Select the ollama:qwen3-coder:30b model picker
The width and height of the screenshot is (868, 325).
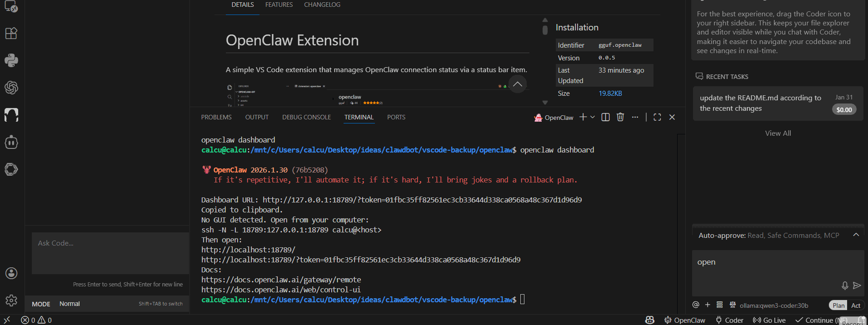[x=774, y=305]
